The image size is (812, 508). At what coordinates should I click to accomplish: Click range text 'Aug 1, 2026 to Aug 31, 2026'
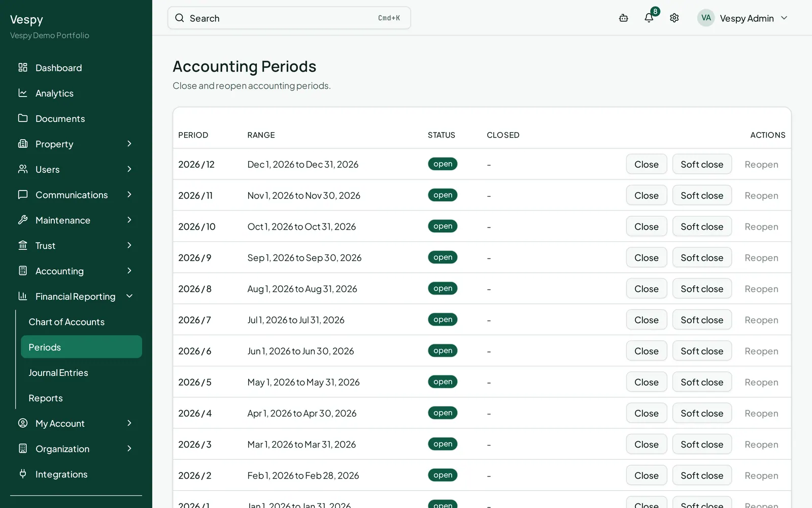click(302, 289)
